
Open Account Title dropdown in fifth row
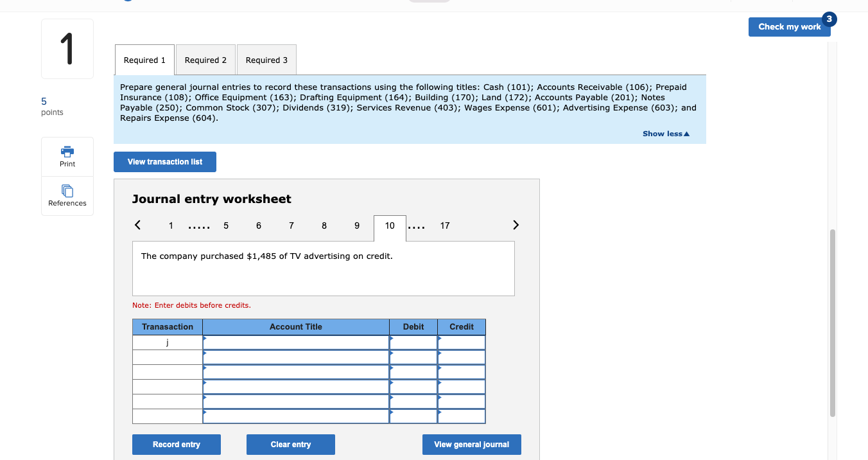point(296,402)
